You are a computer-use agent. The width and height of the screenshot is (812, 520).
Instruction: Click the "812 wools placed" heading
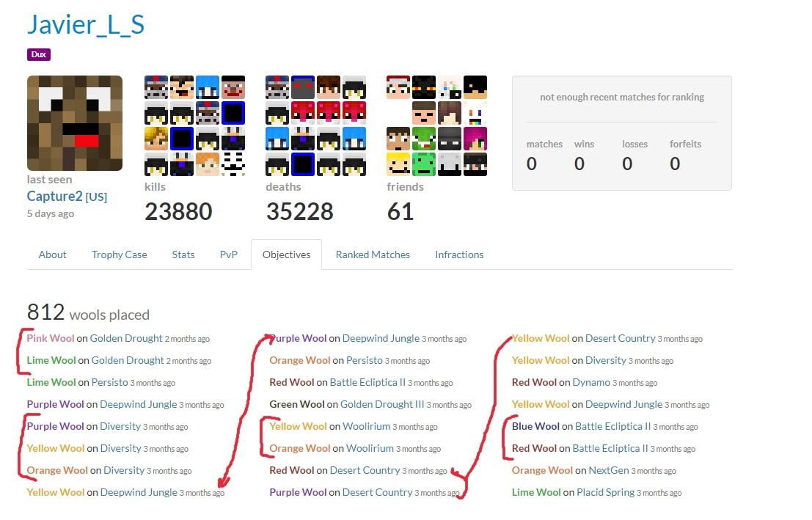(88, 312)
